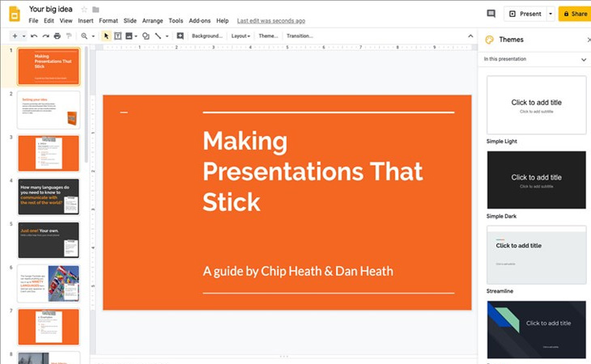The width and height of the screenshot is (591, 364).
Task: Select slide 4 'How many languages' thumbnail
Action: [49, 197]
